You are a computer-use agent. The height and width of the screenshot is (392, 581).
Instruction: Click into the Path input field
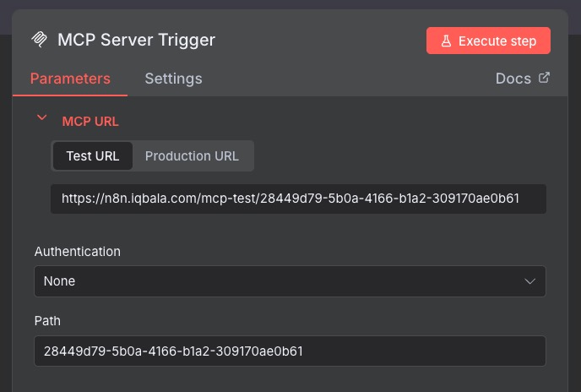click(290, 351)
